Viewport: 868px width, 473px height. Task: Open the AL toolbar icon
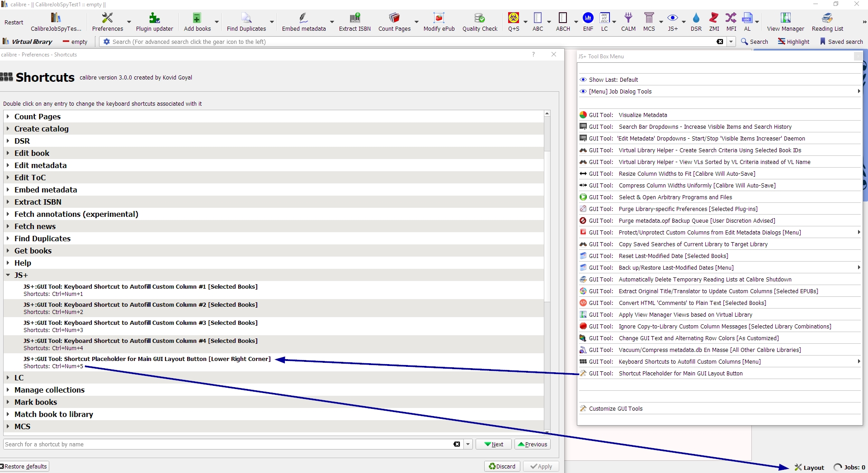(x=747, y=22)
